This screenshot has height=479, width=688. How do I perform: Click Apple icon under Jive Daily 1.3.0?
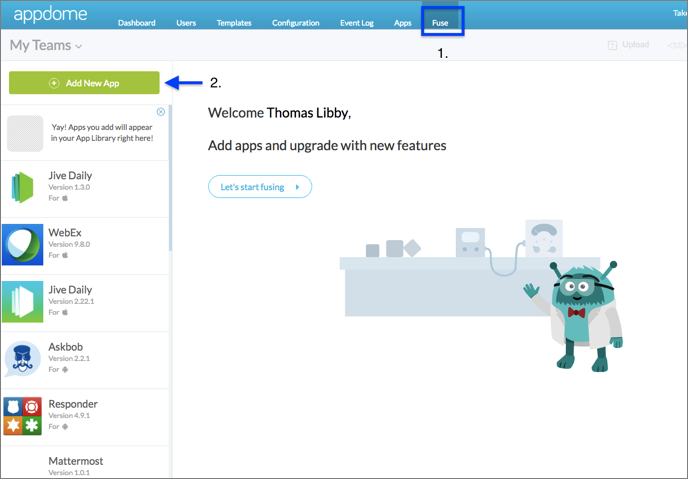(x=65, y=198)
